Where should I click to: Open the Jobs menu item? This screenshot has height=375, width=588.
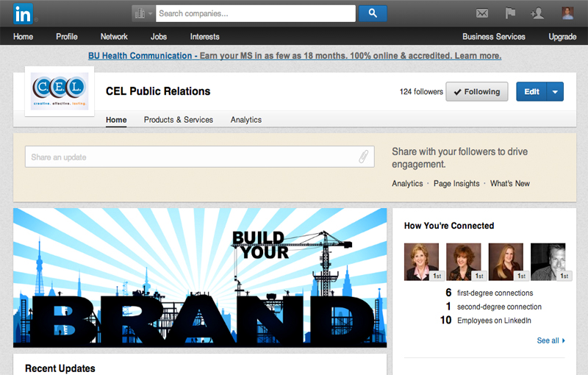click(159, 37)
